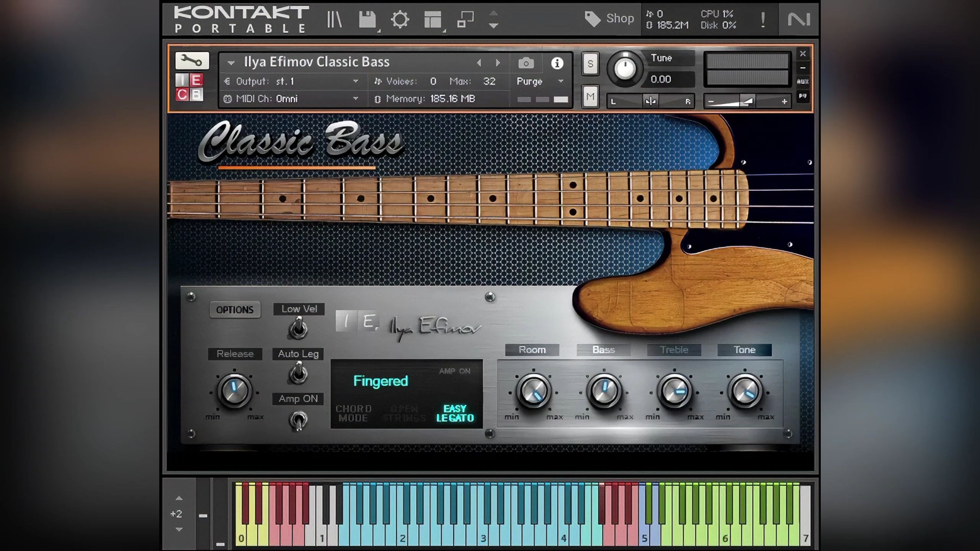Expand the instrument name dropdown arrow
Viewport: 980px width, 551px height.
pyautogui.click(x=231, y=63)
